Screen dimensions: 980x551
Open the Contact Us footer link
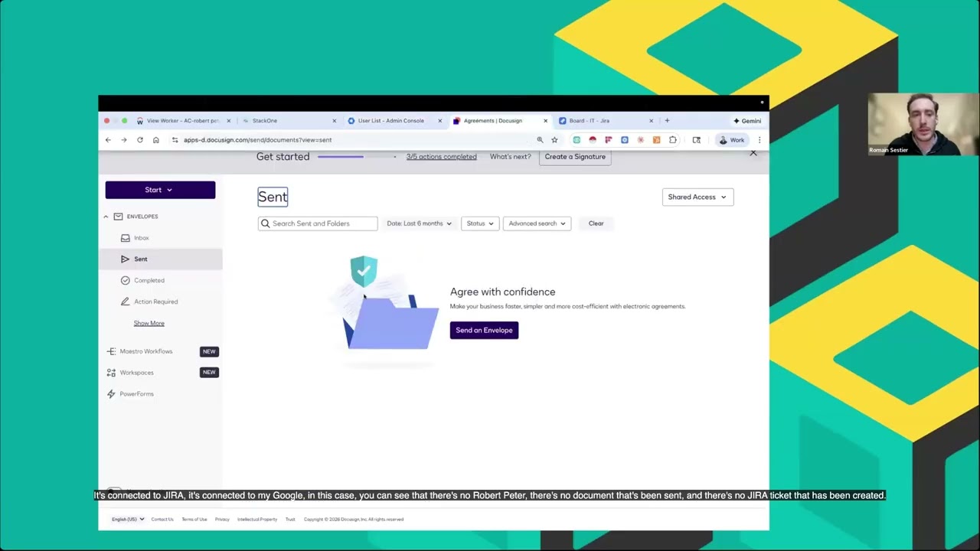pyautogui.click(x=162, y=520)
